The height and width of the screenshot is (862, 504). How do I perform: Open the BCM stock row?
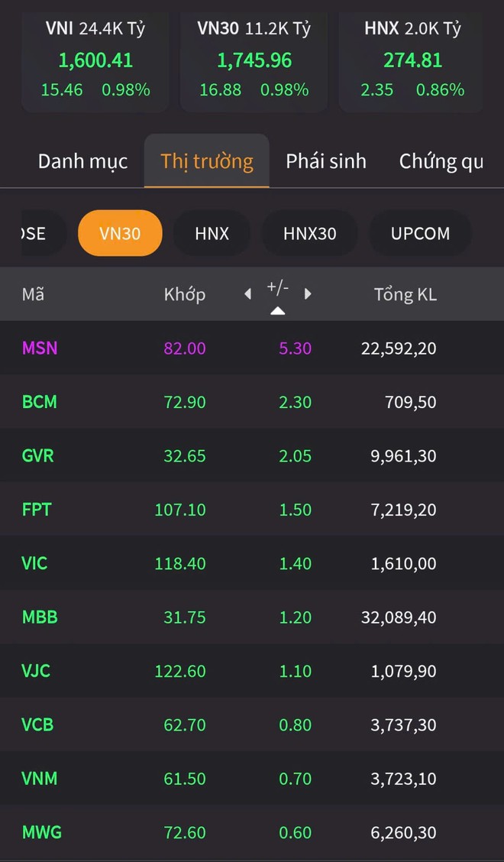pyautogui.click(x=252, y=402)
